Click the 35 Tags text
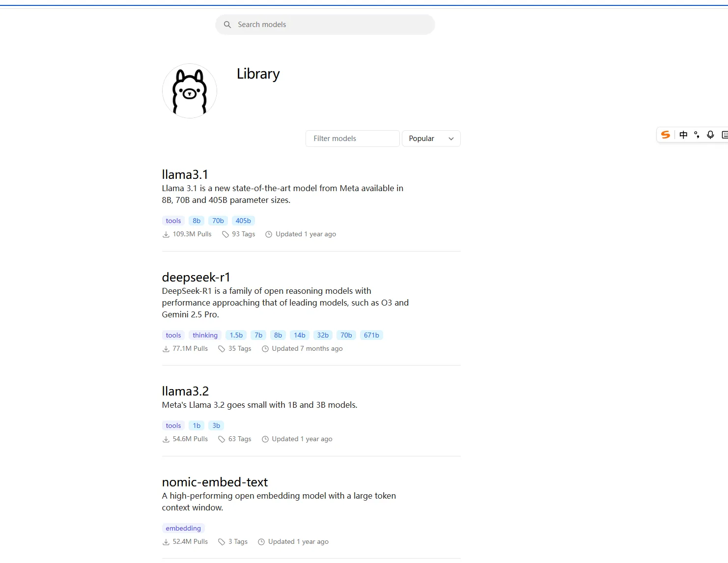Image resolution: width=728 pixels, height=563 pixels. [x=240, y=349]
